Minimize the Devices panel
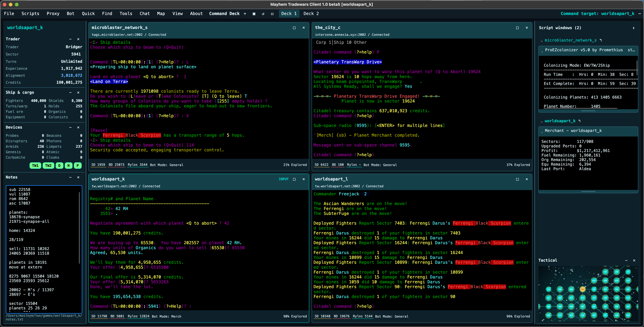The width and height of the screenshot is (644, 327). pyautogui.click(x=70, y=127)
